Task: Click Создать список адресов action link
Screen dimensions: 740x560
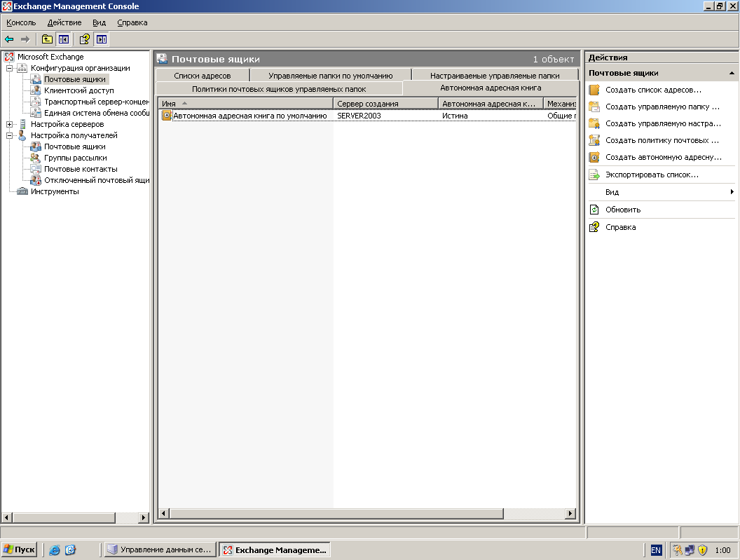Action: tap(653, 90)
